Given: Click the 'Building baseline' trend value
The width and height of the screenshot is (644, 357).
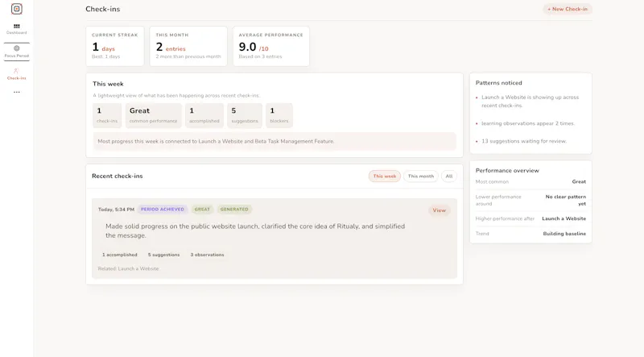Looking at the screenshot, I should (x=564, y=234).
